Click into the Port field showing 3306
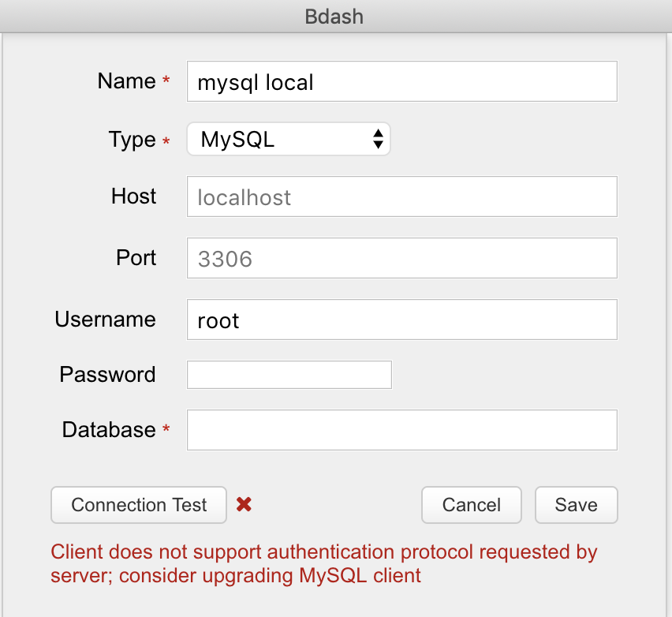Image resolution: width=672 pixels, height=617 pixels. tap(401, 258)
